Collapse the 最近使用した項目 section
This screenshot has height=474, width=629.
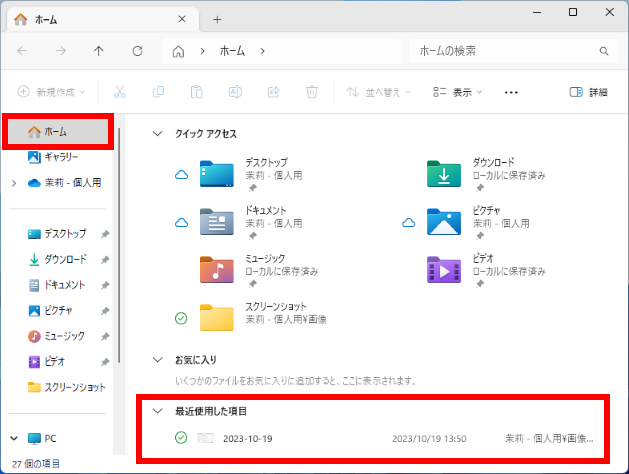pyautogui.click(x=158, y=411)
